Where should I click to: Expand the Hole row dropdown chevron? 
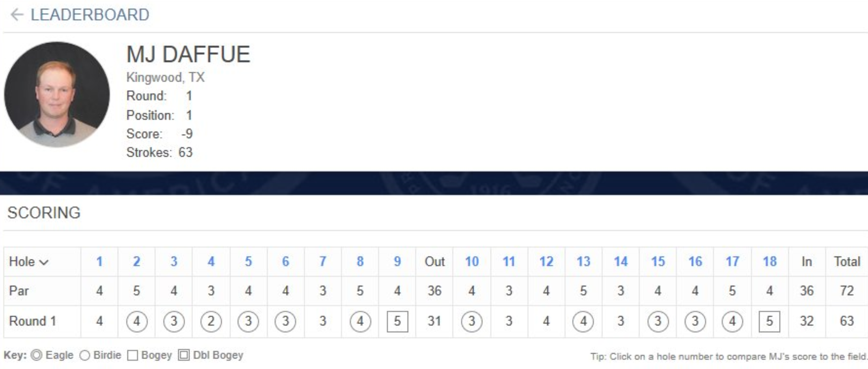[x=44, y=262]
